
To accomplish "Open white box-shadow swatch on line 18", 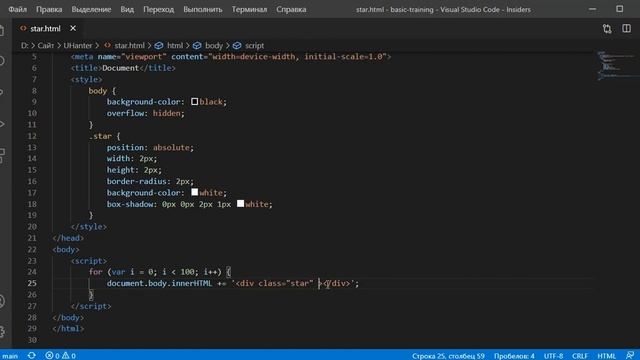I will click(240, 204).
